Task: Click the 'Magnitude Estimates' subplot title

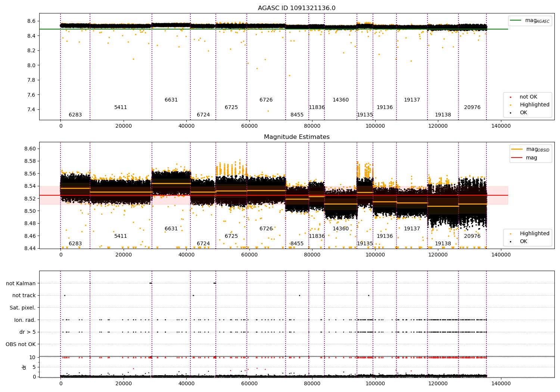Action: tap(296, 137)
